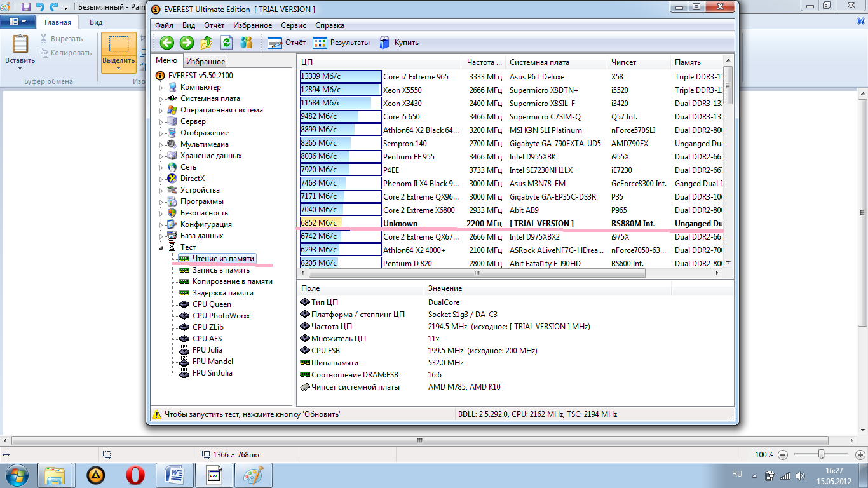The height and width of the screenshot is (488, 868).
Task: Open the Файл menu in EVEREST
Action: (164, 25)
